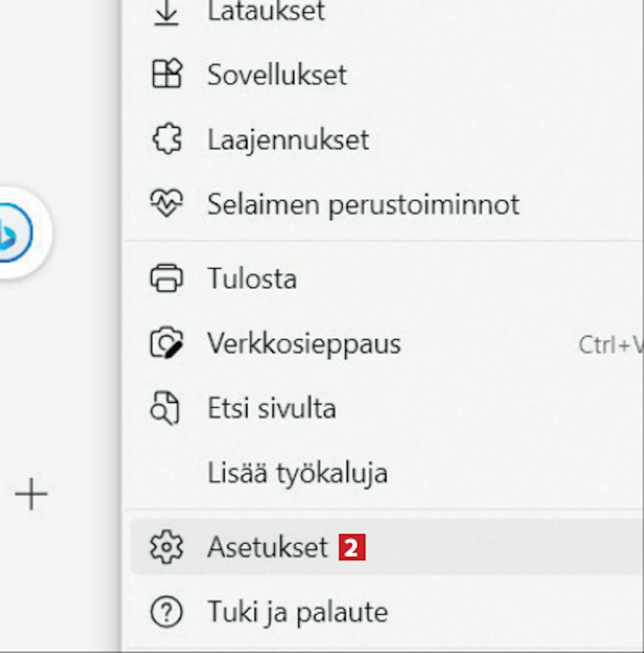Click the plus icon in sidebar
The image size is (644, 653).
[31, 494]
